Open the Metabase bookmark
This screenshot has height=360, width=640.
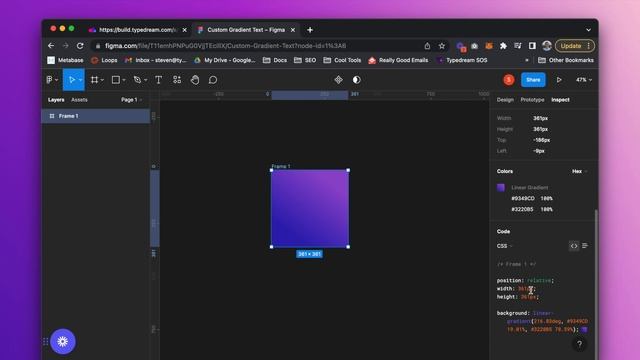pos(65,60)
